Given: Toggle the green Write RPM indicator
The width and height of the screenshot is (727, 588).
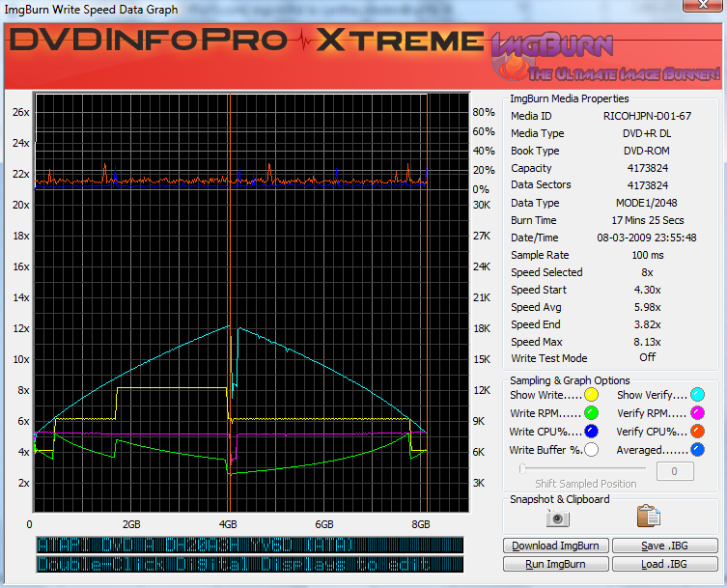Looking at the screenshot, I should point(591,413).
